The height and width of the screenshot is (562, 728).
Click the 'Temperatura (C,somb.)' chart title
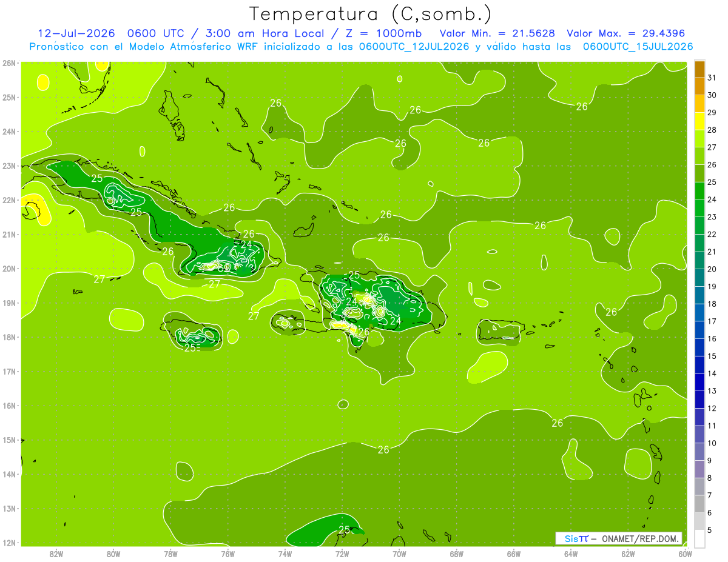(371, 14)
